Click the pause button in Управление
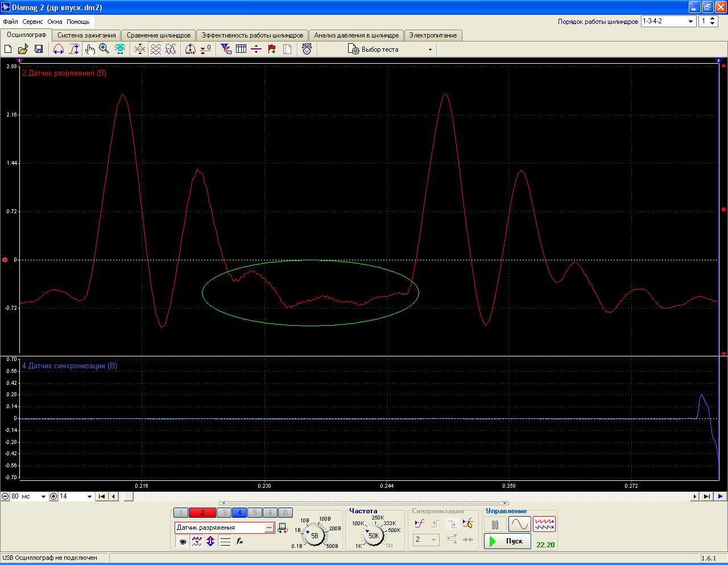Viewport: 728px width, 565px height. coord(495,524)
